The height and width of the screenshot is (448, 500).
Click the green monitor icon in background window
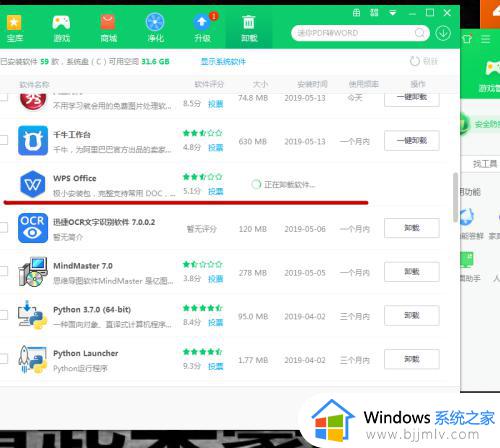(x=467, y=260)
